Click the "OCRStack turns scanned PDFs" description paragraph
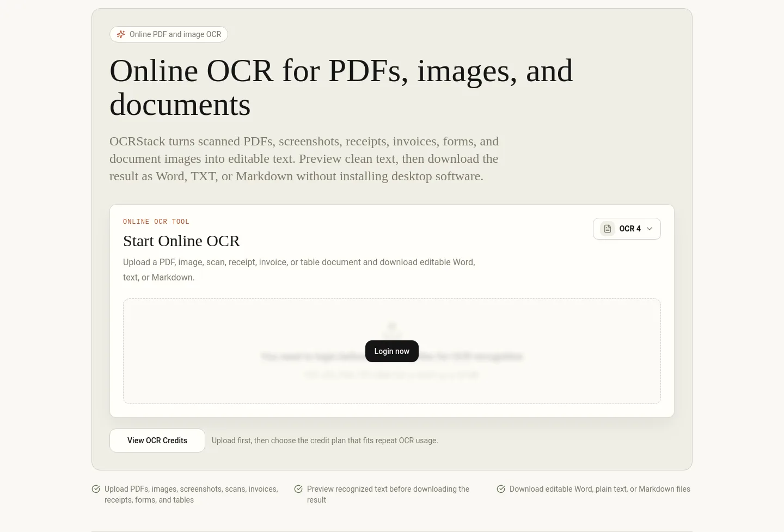 [304, 158]
